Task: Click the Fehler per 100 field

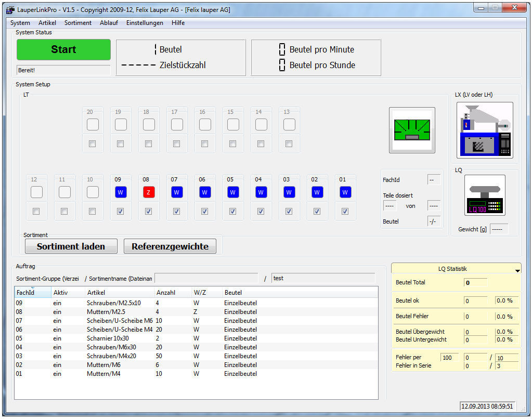Action: 449,358
